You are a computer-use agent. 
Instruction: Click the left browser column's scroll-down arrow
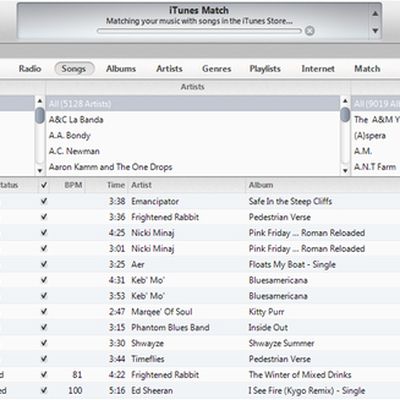point(40,171)
